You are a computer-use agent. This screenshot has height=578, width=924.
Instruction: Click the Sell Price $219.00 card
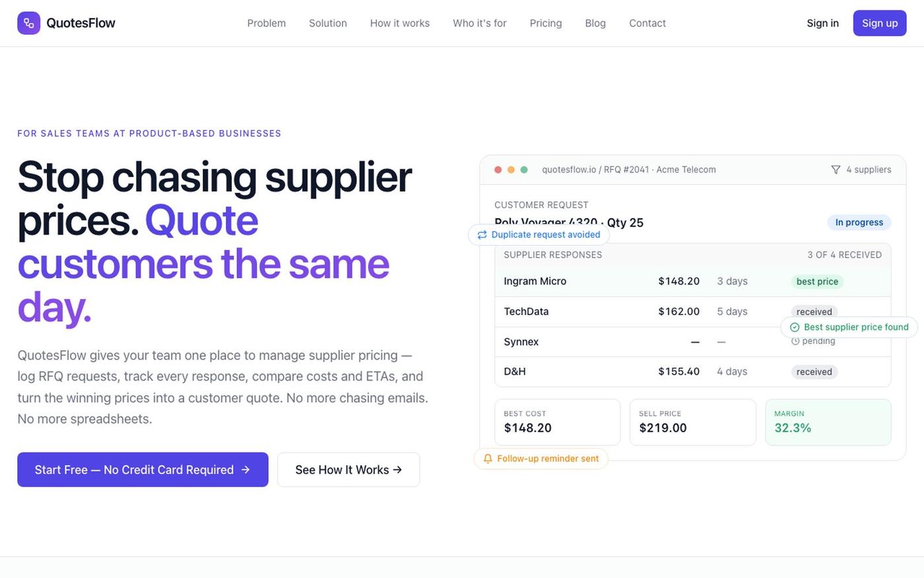[692, 422]
